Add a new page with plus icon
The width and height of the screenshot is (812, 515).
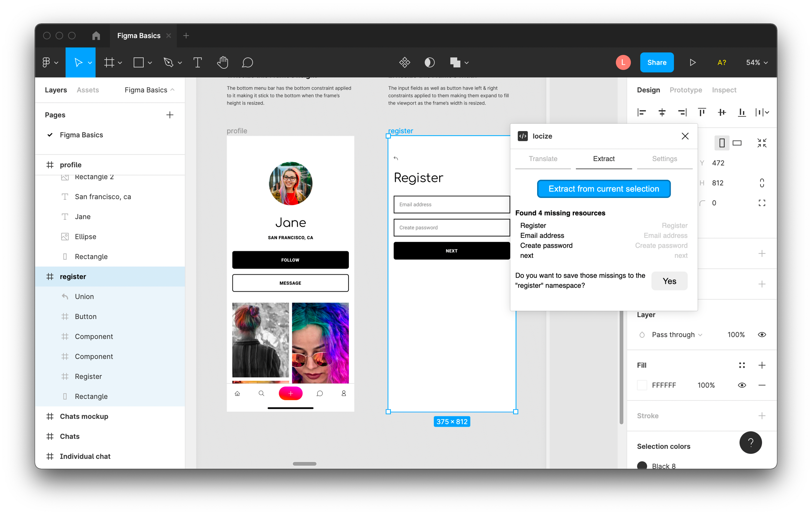(170, 115)
